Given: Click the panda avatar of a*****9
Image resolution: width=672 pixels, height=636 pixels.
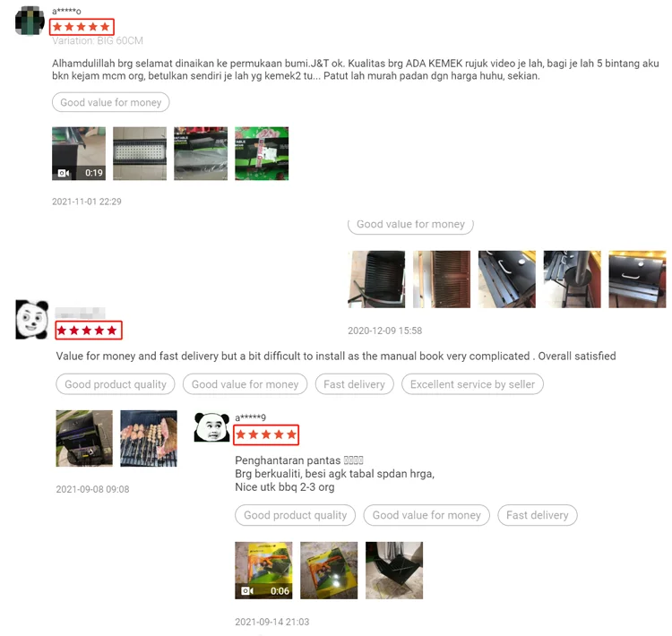Looking at the screenshot, I should tap(211, 427).
